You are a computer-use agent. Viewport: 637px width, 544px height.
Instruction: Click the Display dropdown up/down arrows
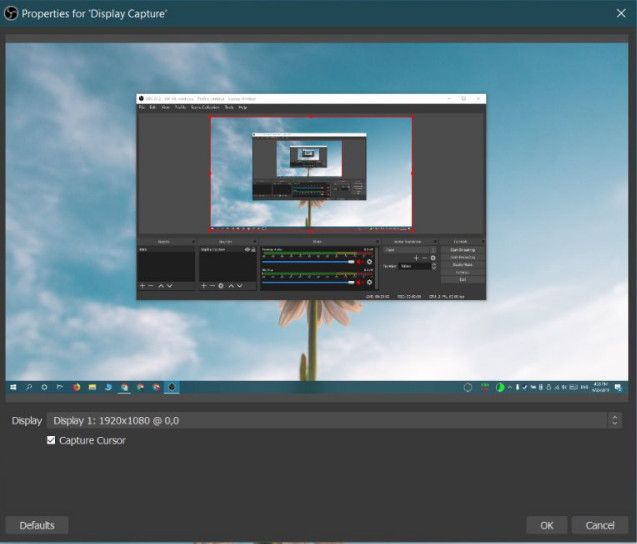click(x=615, y=420)
